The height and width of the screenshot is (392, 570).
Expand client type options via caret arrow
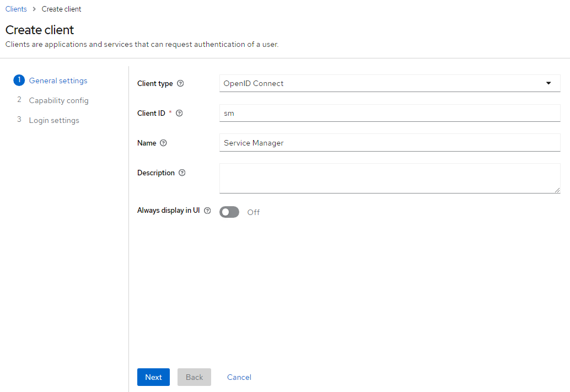click(x=548, y=83)
